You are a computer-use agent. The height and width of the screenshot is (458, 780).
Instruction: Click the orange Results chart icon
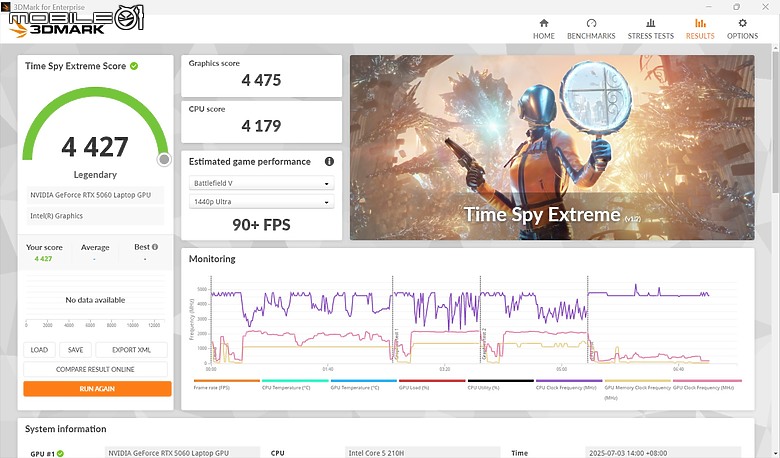pos(700,23)
